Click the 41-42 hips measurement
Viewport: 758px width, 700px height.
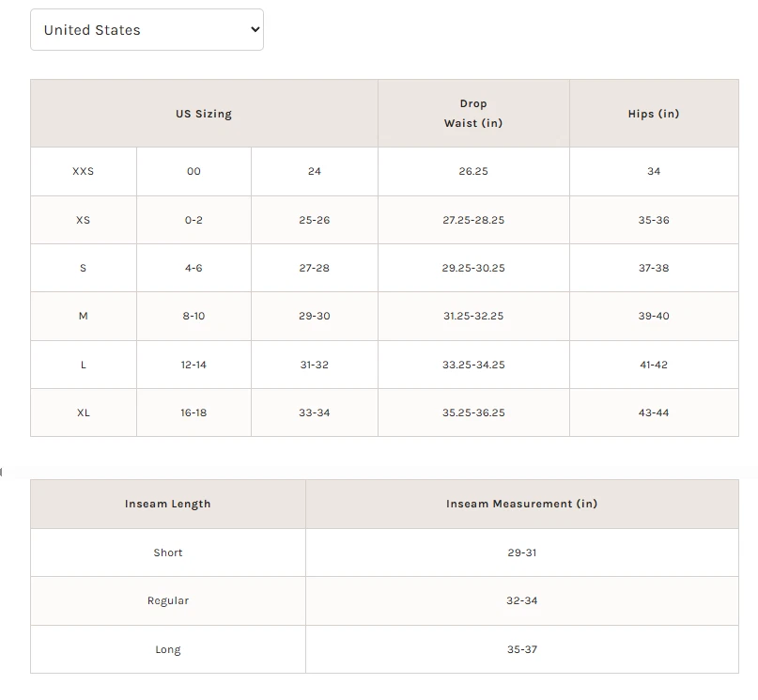click(x=654, y=365)
